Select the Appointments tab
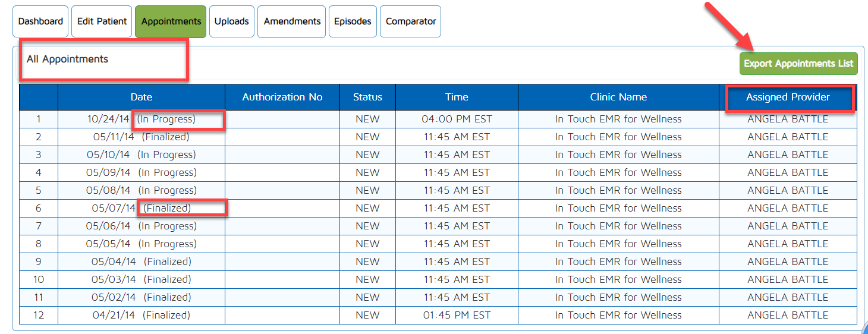 (x=171, y=21)
